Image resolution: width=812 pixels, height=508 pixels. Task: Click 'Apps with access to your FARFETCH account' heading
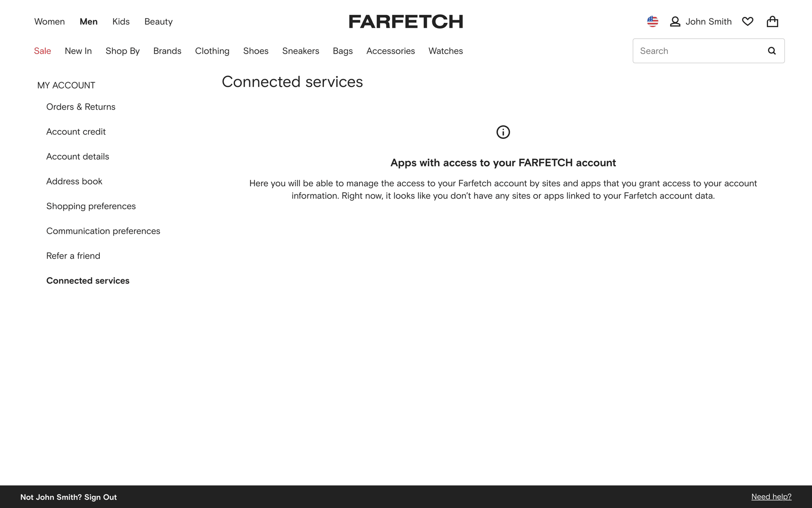(503, 163)
